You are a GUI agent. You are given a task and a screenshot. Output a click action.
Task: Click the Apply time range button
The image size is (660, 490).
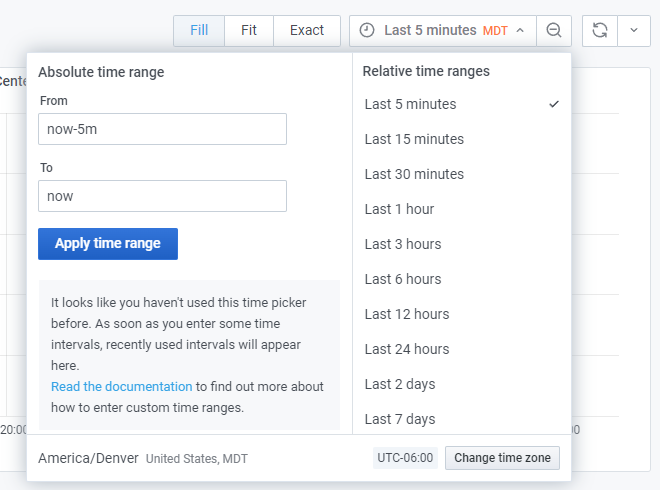tap(108, 244)
